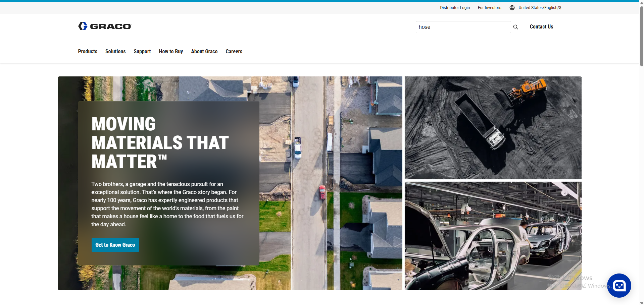
Task: Click the page scrollbar down arrow
Action: point(642,303)
